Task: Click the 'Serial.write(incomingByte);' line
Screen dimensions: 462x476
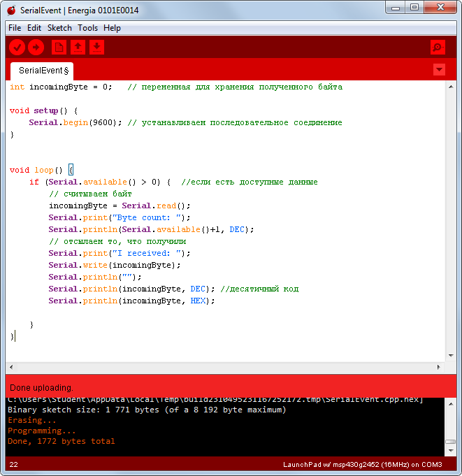Action: point(115,266)
